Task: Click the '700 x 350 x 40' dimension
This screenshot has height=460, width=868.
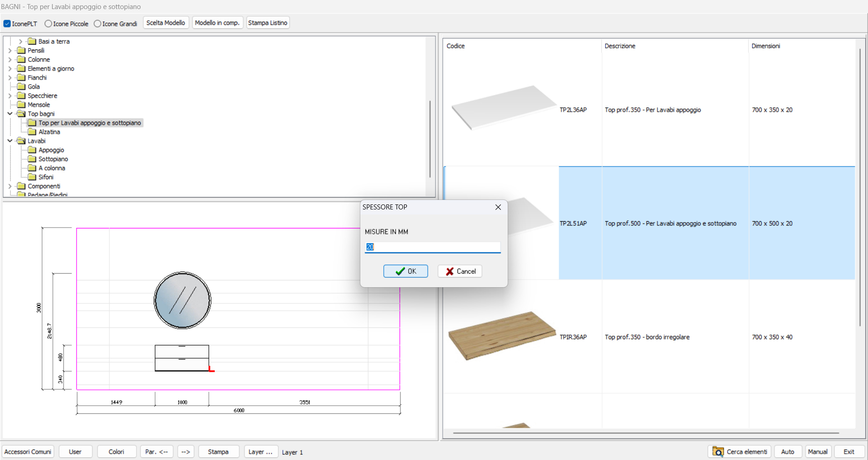Action: pos(772,337)
